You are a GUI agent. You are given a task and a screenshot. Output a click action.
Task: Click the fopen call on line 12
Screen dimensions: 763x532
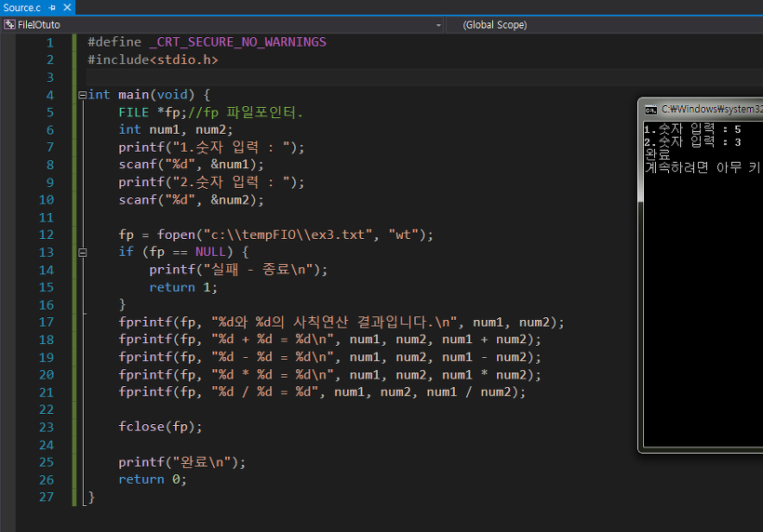276,235
